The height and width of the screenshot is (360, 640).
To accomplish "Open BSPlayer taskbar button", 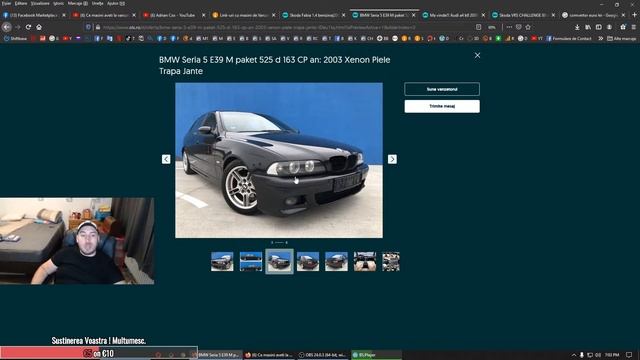I will [x=376, y=355].
